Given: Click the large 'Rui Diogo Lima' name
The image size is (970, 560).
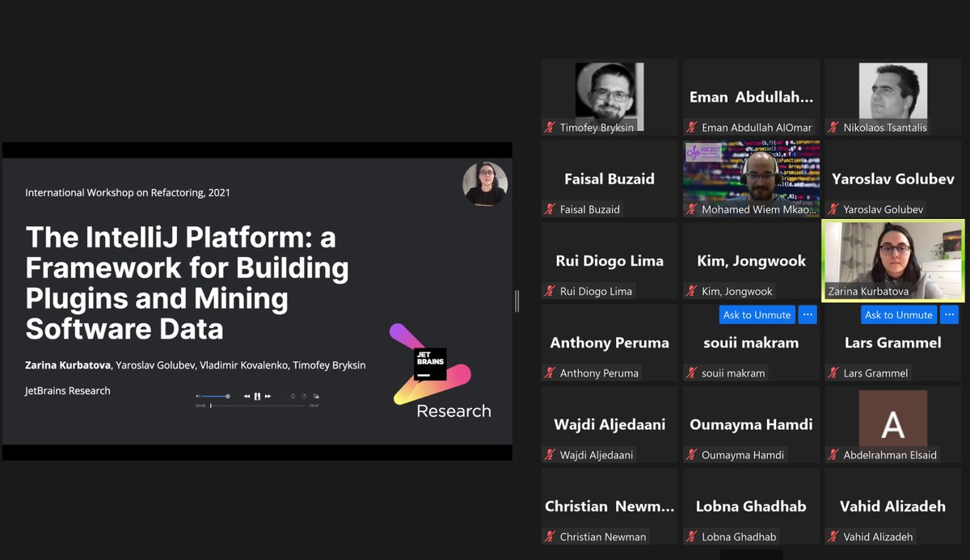Looking at the screenshot, I should tap(609, 260).
